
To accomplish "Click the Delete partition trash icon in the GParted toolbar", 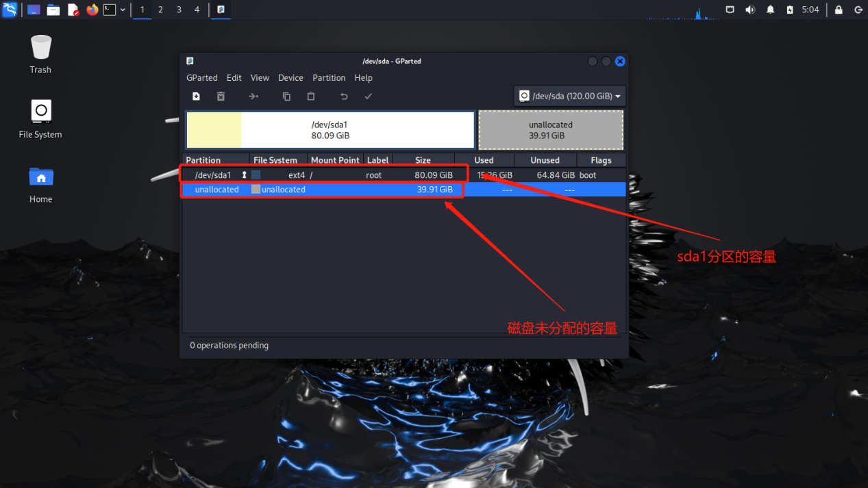I will [x=221, y=97].
